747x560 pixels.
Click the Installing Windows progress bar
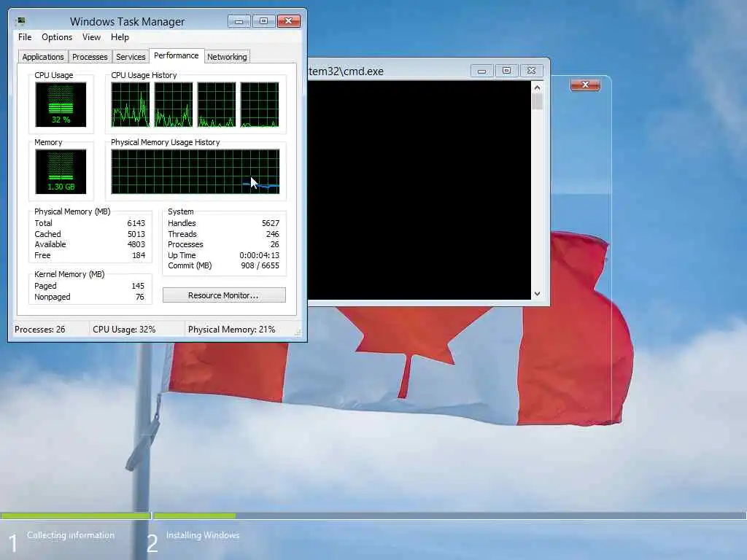pos(450,516)
